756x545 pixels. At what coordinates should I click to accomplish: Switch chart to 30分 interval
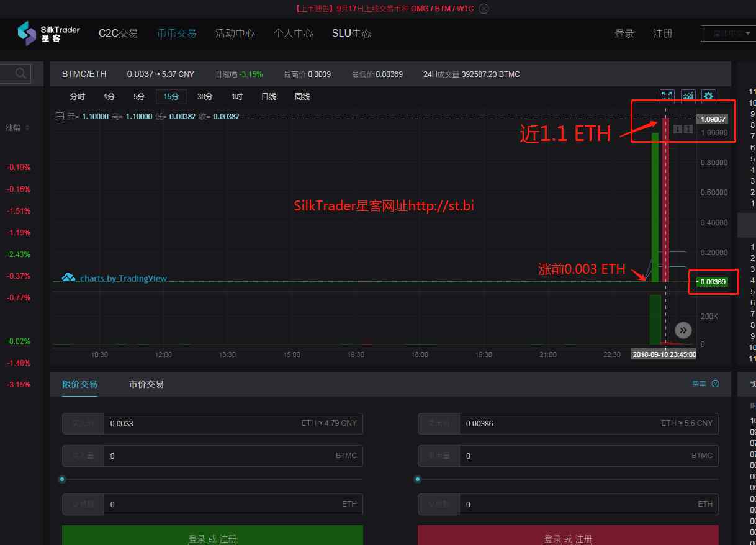tap(205, 97)
